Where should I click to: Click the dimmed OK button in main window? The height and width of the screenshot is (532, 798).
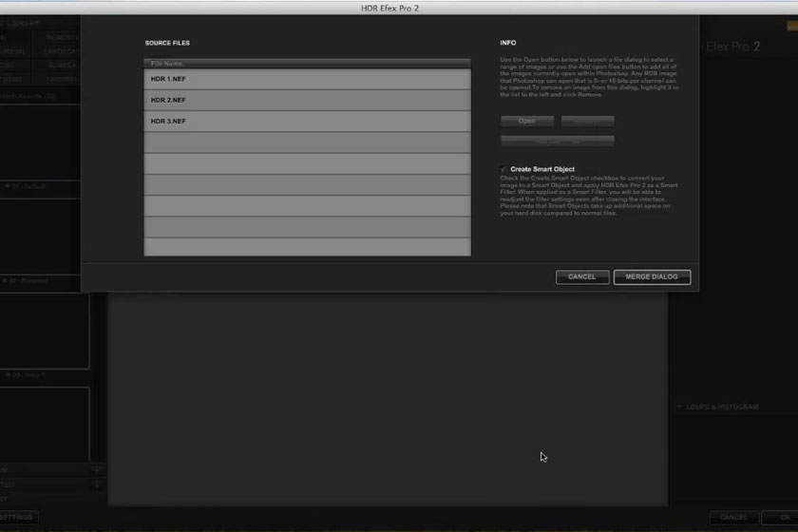point(782,517)
